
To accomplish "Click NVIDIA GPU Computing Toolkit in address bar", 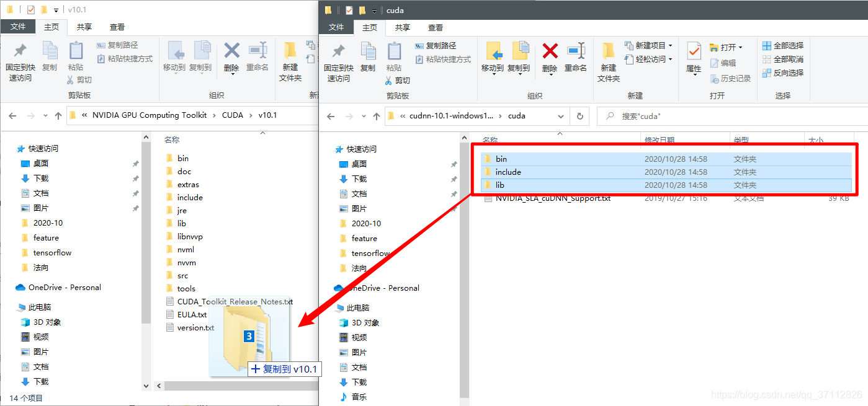I will coord(150,115).
